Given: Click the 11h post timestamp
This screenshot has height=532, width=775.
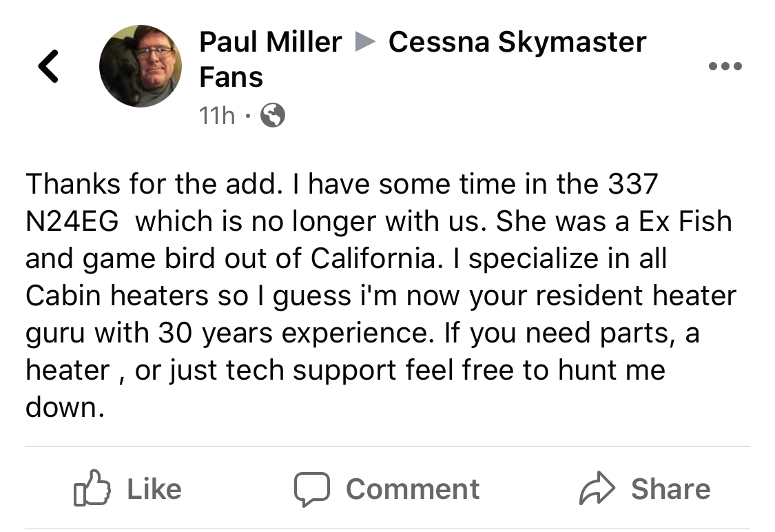Looking at the screenshot, I should [216, 116].
